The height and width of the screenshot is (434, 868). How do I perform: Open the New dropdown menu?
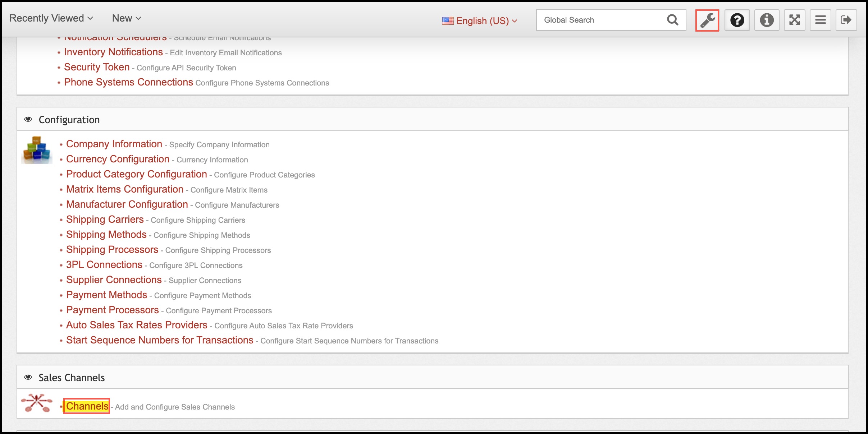pyautogui.click(x=126, y=18)
